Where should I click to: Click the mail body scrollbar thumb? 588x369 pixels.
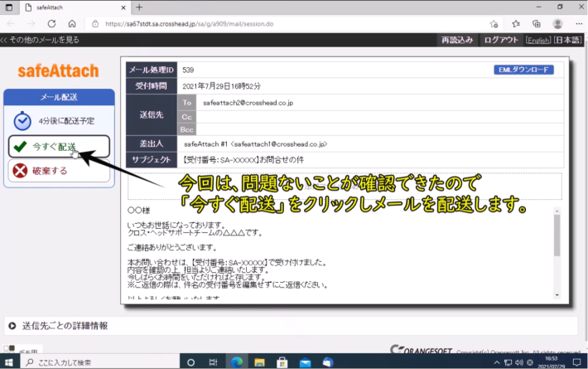click(x=557, y=235)
